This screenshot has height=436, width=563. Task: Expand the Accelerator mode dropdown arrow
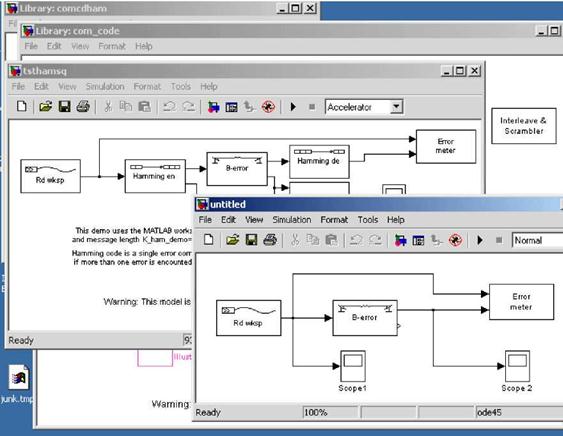point(396,107)
